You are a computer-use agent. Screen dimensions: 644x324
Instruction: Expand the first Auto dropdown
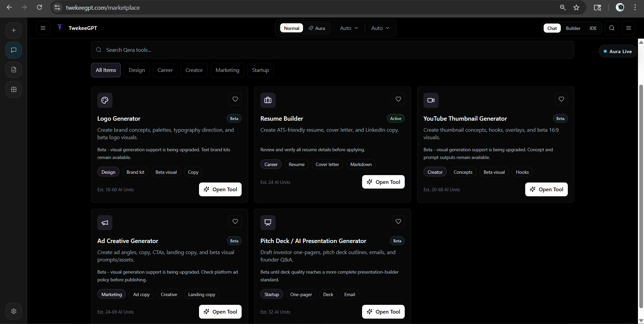(x=349, y=28)
